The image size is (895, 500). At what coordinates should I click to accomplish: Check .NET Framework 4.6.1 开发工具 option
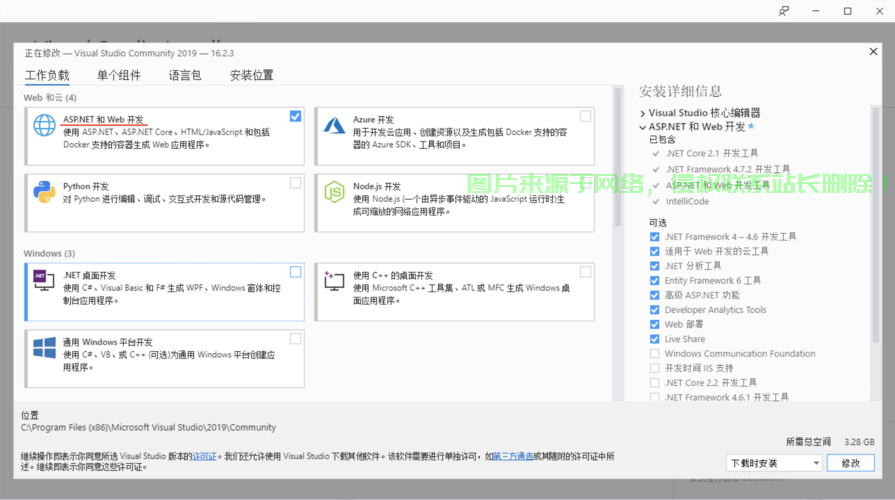(x=655, y=397)
